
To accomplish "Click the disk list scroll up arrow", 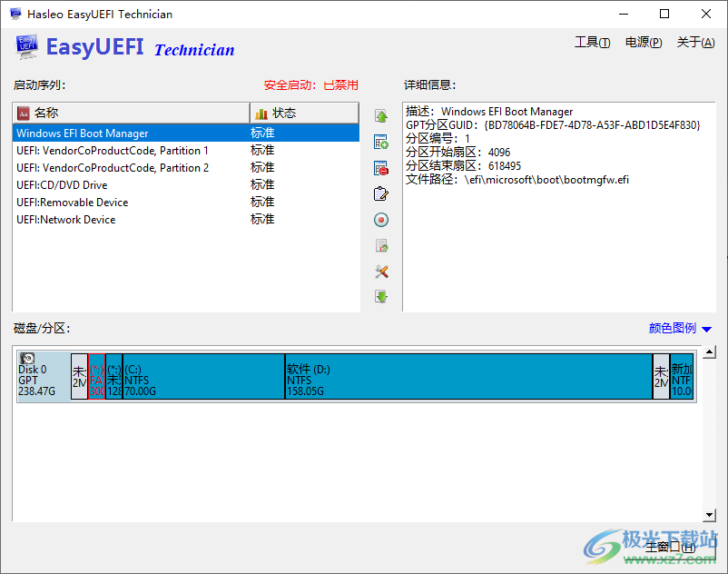I will [x=709, y=352].
